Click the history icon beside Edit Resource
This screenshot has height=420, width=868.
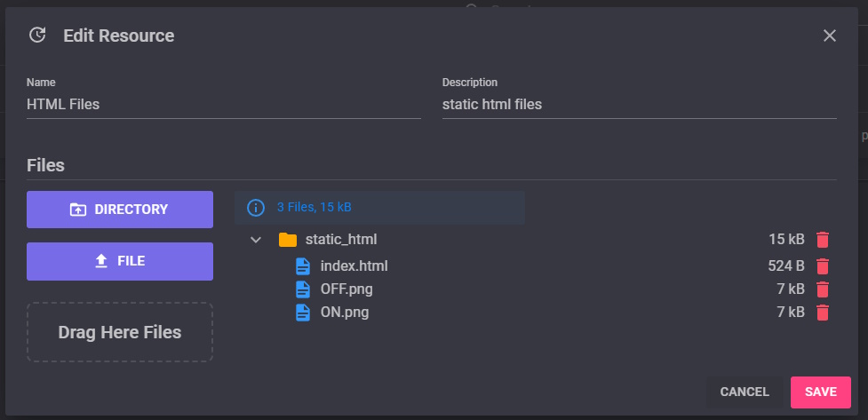(x=37, y=36)
